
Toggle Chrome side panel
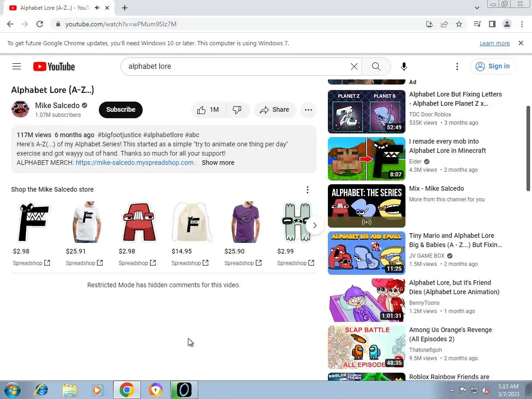coord(492,24)
